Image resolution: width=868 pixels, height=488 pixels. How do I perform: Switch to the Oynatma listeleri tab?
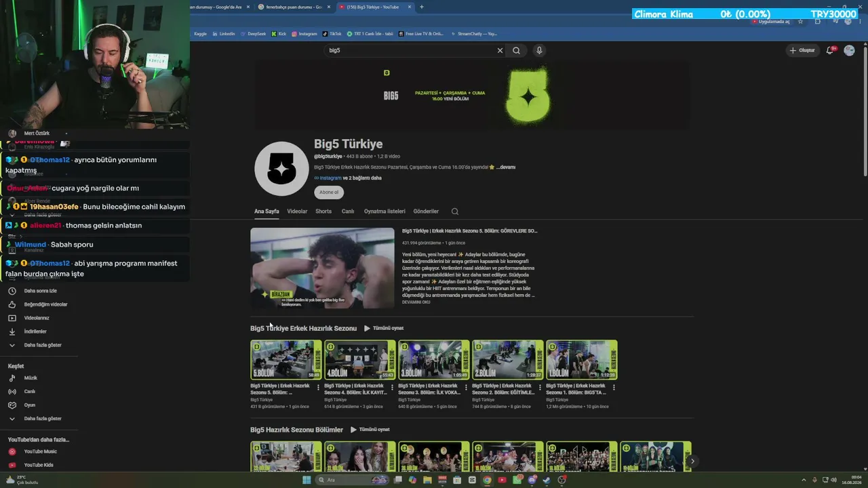pyautogui.click(x=384, y=211)
